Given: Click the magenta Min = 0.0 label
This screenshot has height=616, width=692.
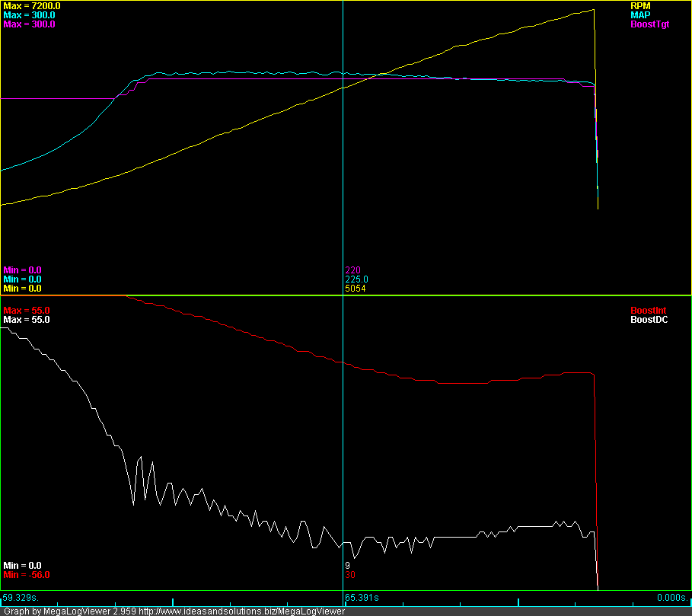Looking at the screenshot, I should 22,270.
